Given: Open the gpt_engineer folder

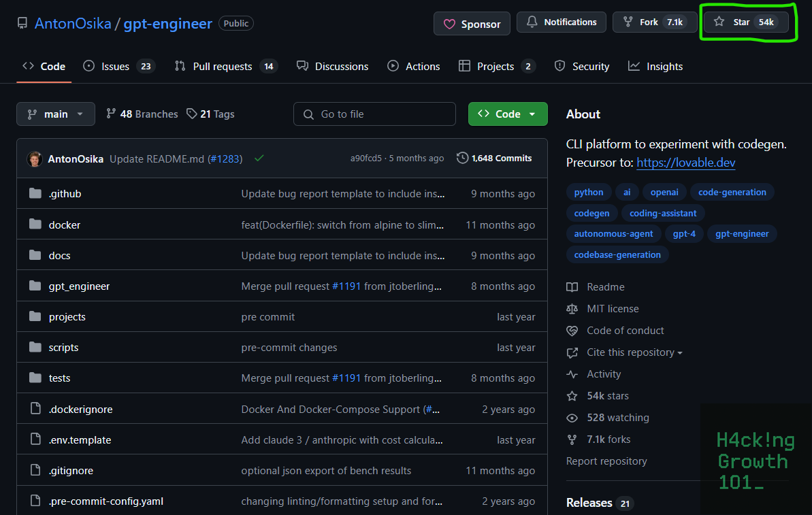Looking at the screenshot, I should [x=79, y=286].
